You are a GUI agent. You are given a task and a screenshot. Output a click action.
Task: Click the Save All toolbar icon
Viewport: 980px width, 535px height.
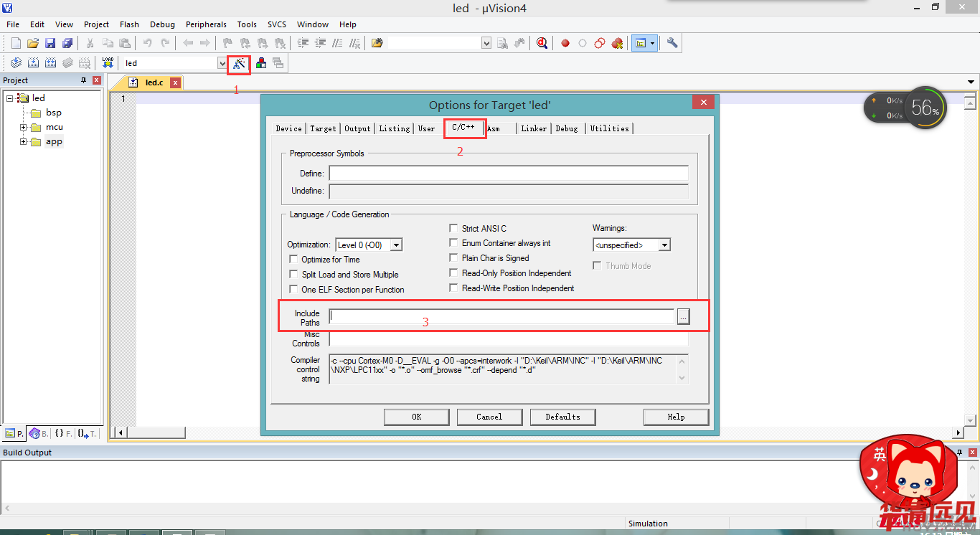(x=67, y=43)
